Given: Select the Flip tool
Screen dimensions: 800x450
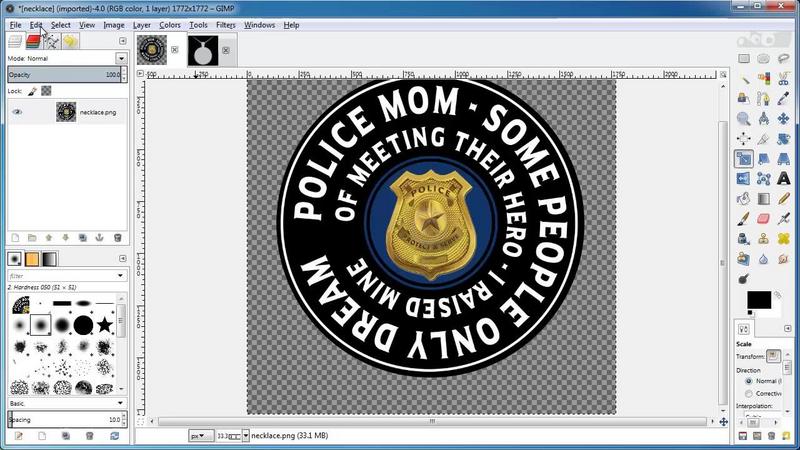Looking at the screenshot, I should pyautogui.click(x=744, y=179).
